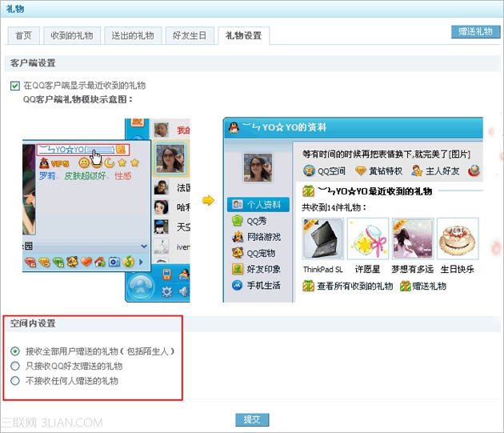The width and height of the screenshot is (504, 433).
Task: Click the smiley face level icon
Action: point(84,163)
